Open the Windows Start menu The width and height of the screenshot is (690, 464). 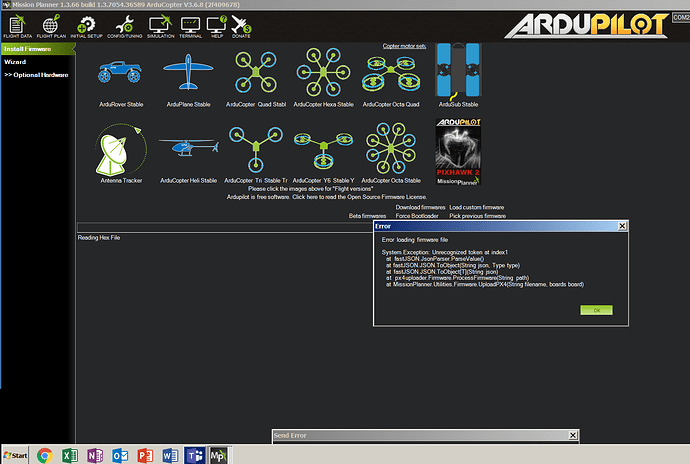pyautogui.click(x=15, y=455)
